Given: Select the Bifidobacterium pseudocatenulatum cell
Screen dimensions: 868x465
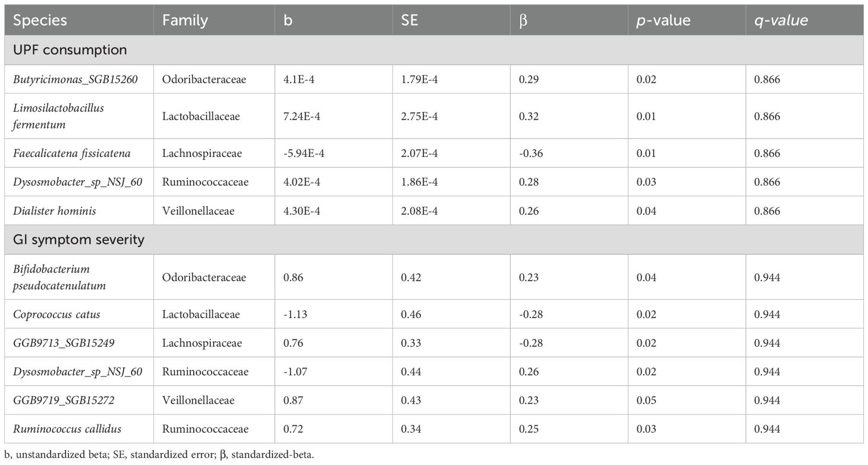Looking at the screenshot, I should [59, 278].
